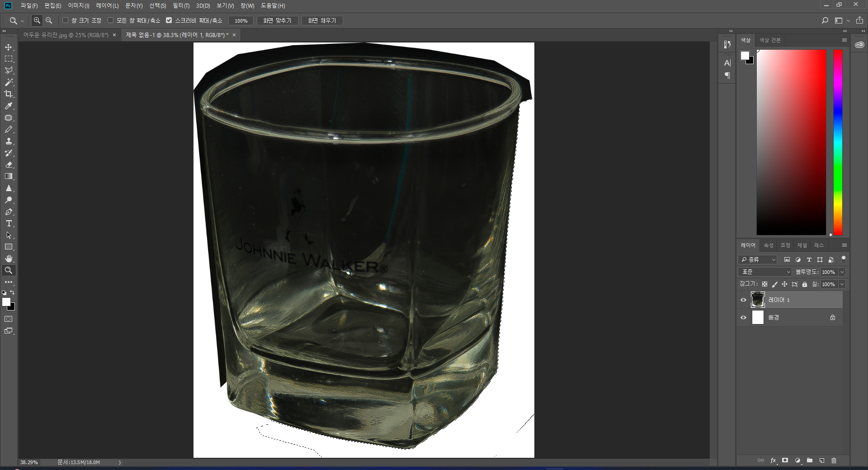Switch to the 색상 견본 tab
The width and height of the screenshot is (868, 470).
click(770, 40)
